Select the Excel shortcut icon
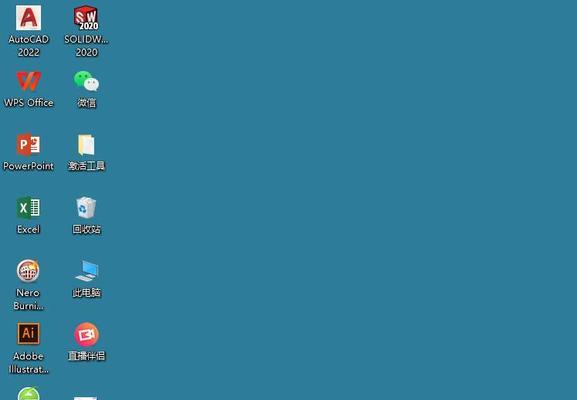The width and height of the screenshot is (577, 400). coord(28,208)
